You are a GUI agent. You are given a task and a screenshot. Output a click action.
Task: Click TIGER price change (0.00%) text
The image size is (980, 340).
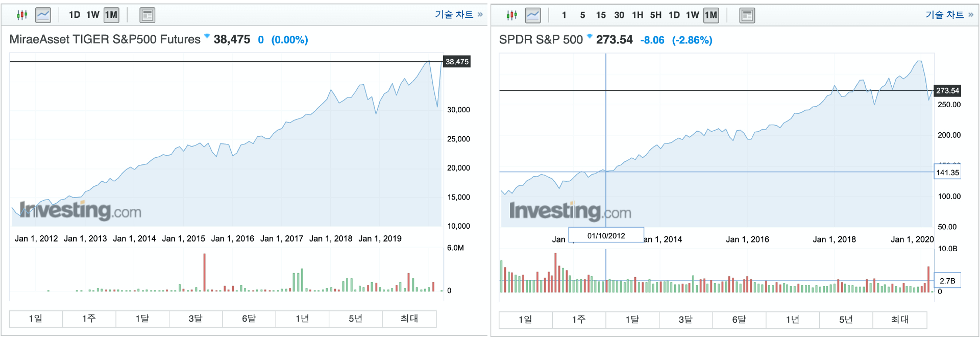pos(289,40)
